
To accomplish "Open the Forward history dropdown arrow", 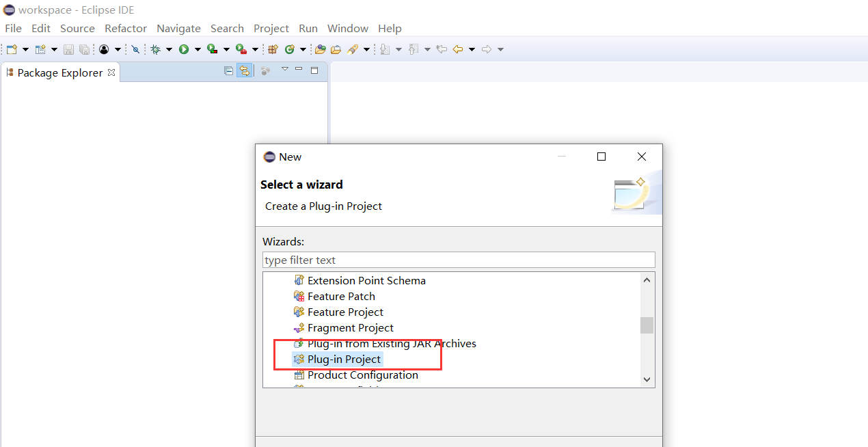I will (500, 49).
